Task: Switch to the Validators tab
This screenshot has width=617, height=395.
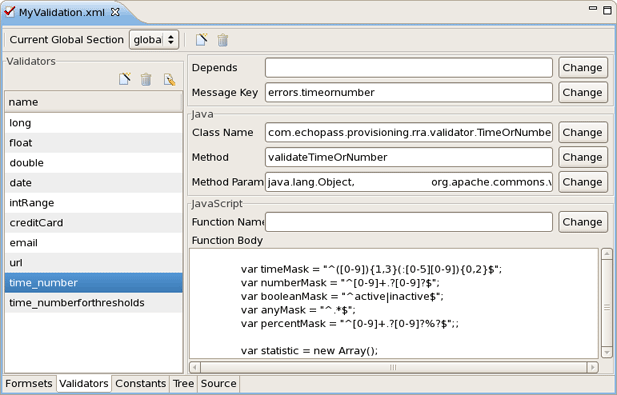Action: [x=84, y=384]
